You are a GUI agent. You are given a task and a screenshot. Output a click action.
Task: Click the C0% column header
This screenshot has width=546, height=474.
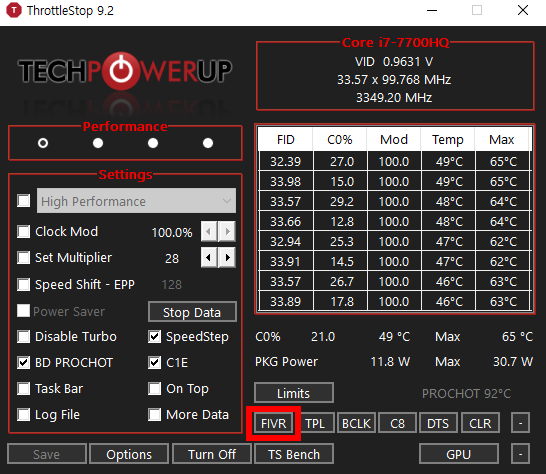pos(340,139)
